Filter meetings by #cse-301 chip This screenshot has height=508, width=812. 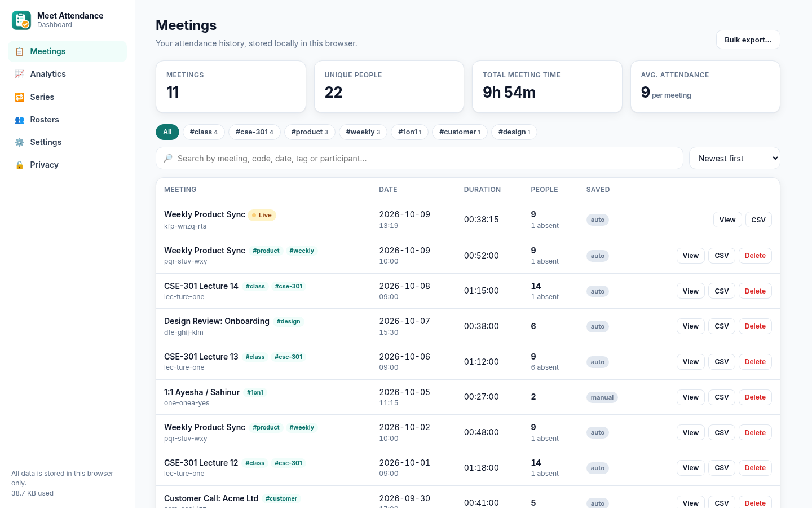click(254, 132)
